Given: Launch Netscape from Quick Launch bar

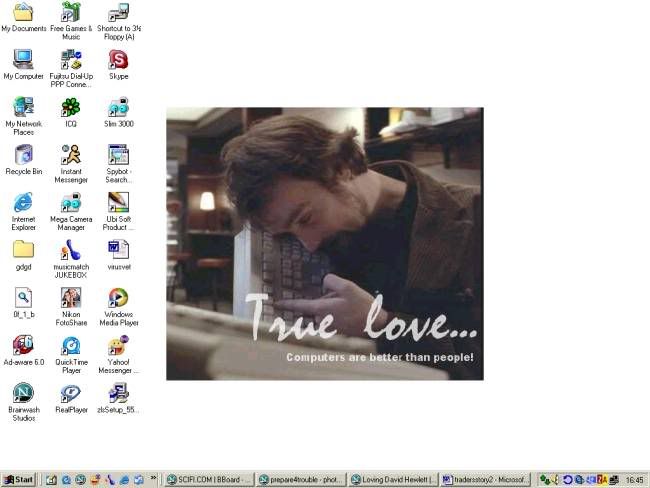Looking at the screenshot, I should point(80,480).
